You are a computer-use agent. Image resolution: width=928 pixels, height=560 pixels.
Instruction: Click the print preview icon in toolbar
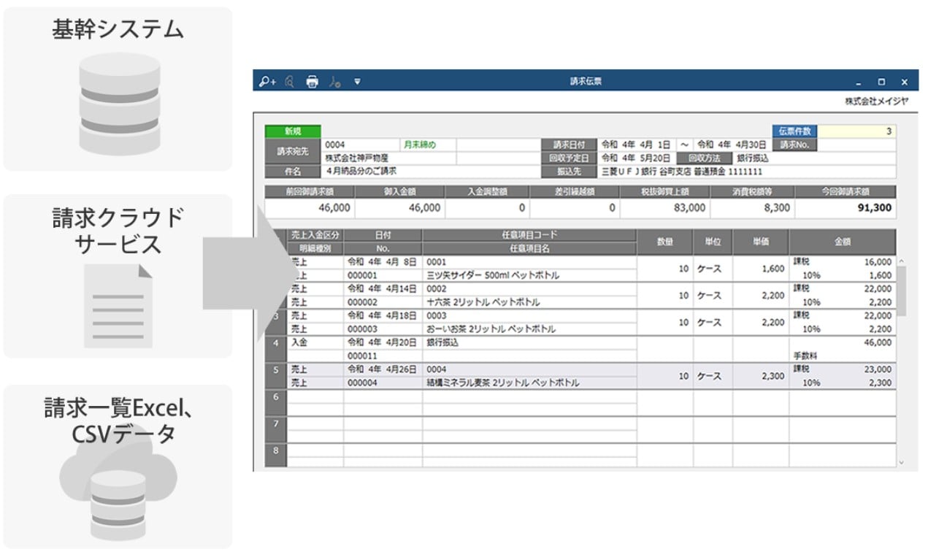(290, 82)
